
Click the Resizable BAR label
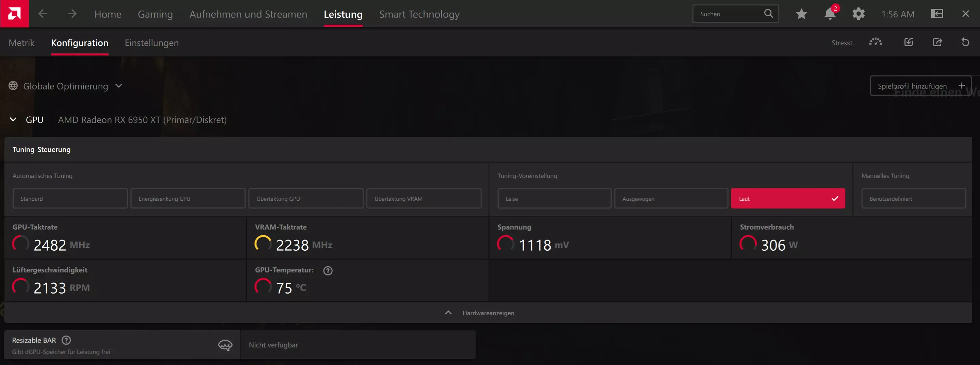pos(34,340)
